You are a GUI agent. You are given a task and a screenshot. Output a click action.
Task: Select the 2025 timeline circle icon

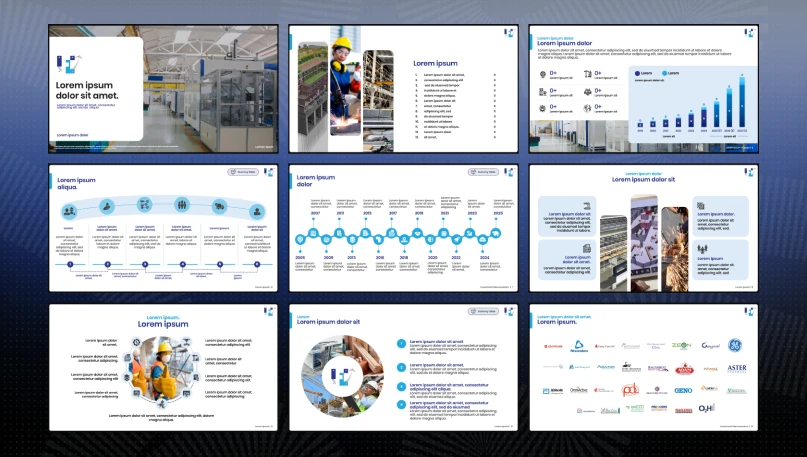click(496, 233)
